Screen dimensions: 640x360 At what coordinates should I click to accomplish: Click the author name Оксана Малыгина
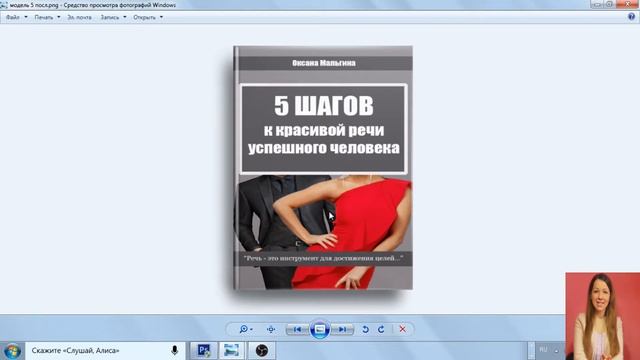[324, 63]
